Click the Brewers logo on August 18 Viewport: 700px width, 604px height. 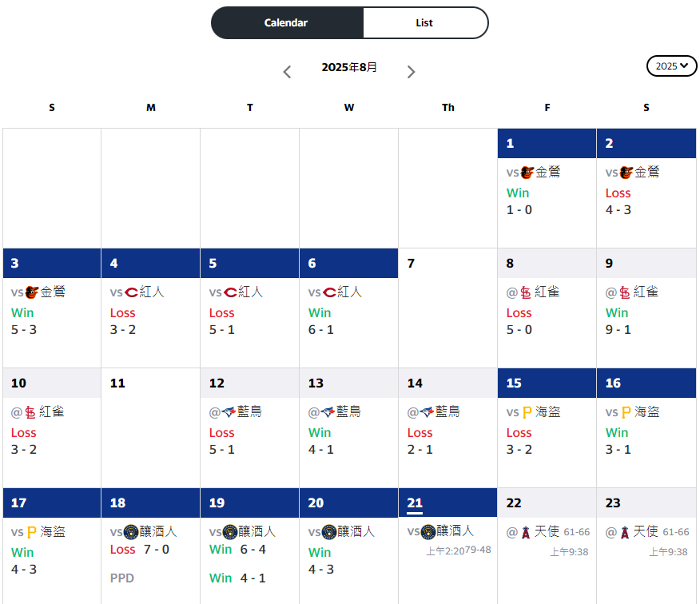pos(131,532)
